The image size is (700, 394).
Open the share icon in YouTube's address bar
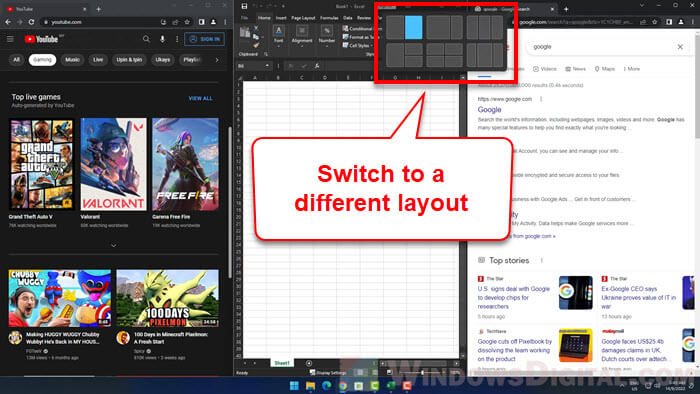tap(175, 22)
